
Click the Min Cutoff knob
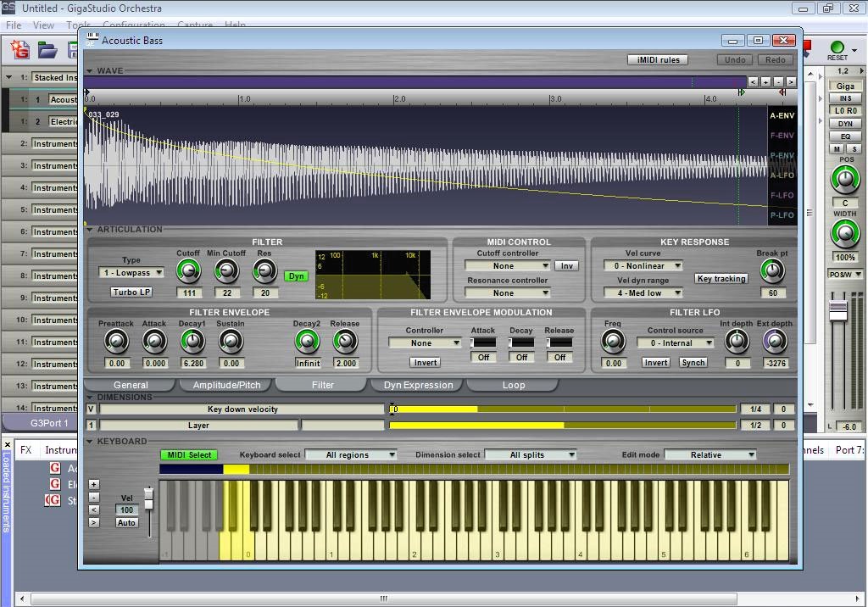[226, 270]
